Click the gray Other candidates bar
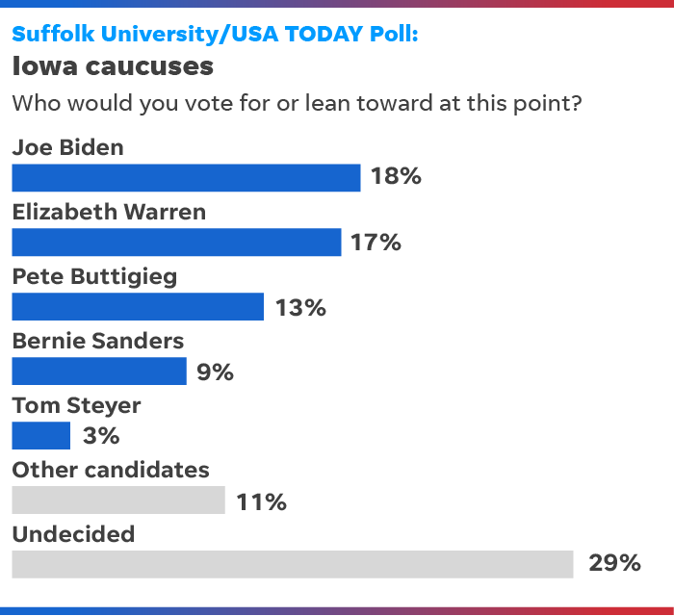The image size is (674, 616). pyautogui.click(x=118, y=500)
